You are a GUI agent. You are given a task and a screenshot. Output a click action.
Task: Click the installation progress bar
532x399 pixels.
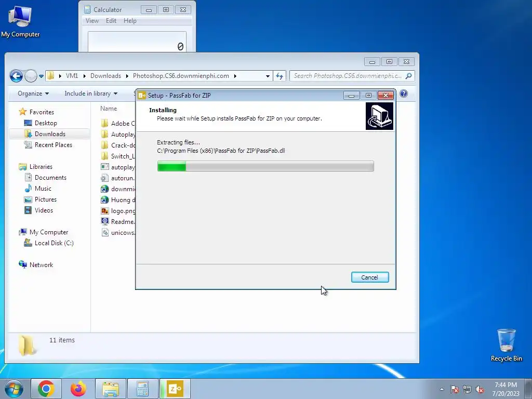[265, 166]
